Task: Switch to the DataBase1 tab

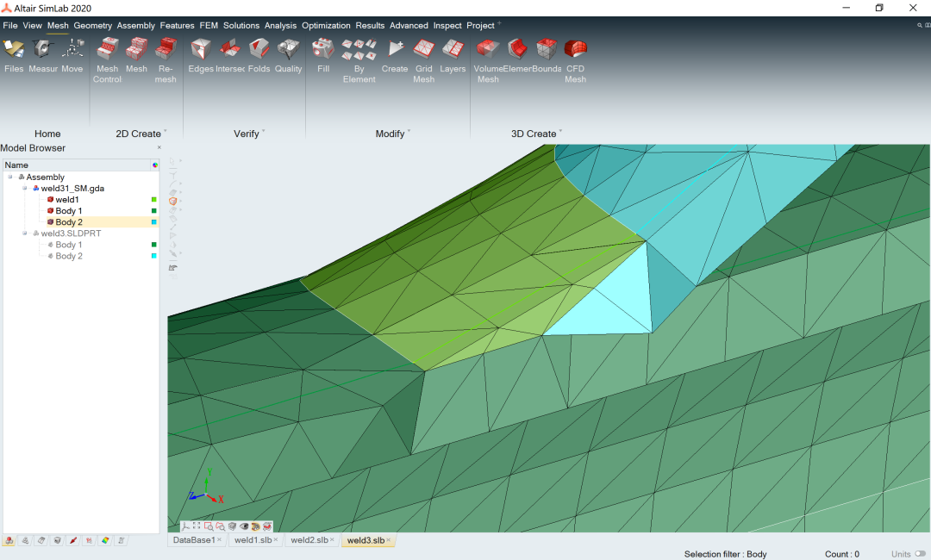Action: pos(194,540)
